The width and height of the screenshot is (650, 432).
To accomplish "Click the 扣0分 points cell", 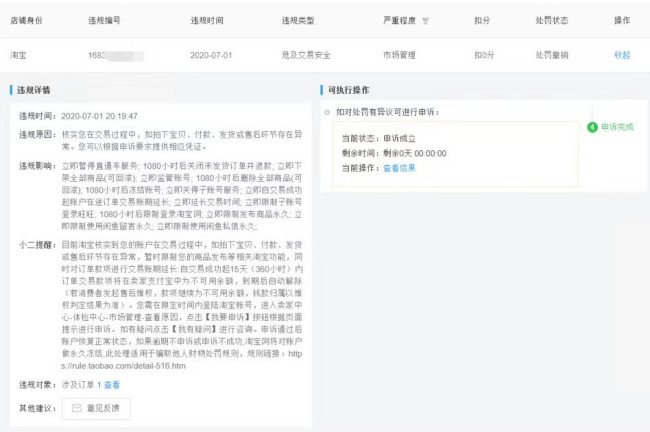I will (484, 55).
